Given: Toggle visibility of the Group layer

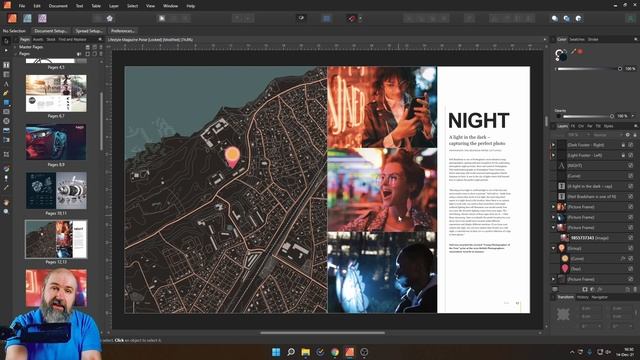Looking at the screenshot, I should pos(631,248).
